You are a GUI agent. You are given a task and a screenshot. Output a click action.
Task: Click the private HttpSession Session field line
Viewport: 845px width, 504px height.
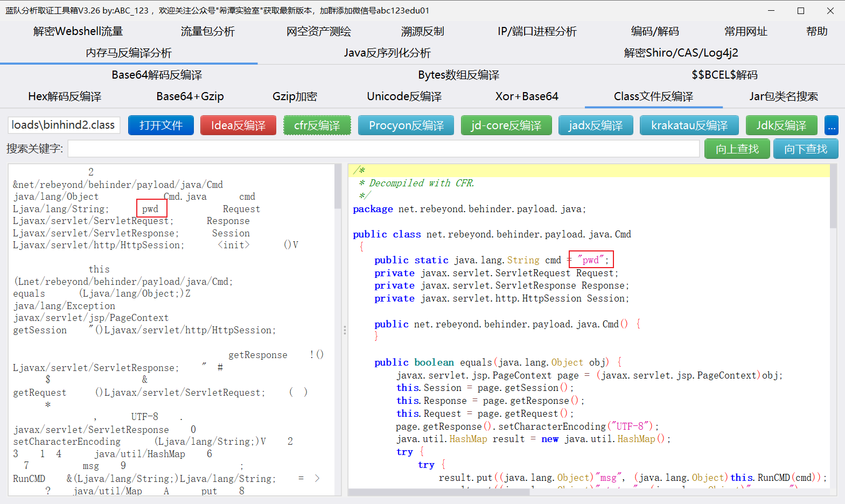coord(501,298)
